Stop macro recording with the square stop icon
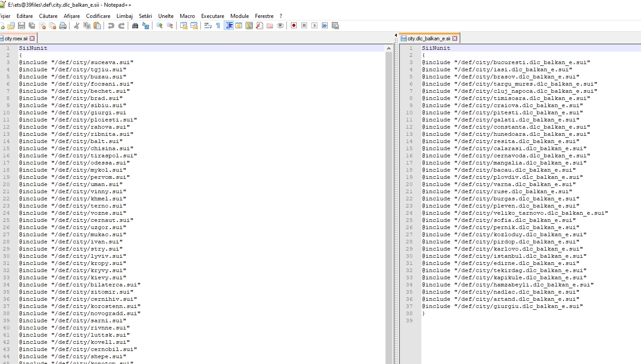The height and width of the screenshot is (364, 641). pos(304,26)
